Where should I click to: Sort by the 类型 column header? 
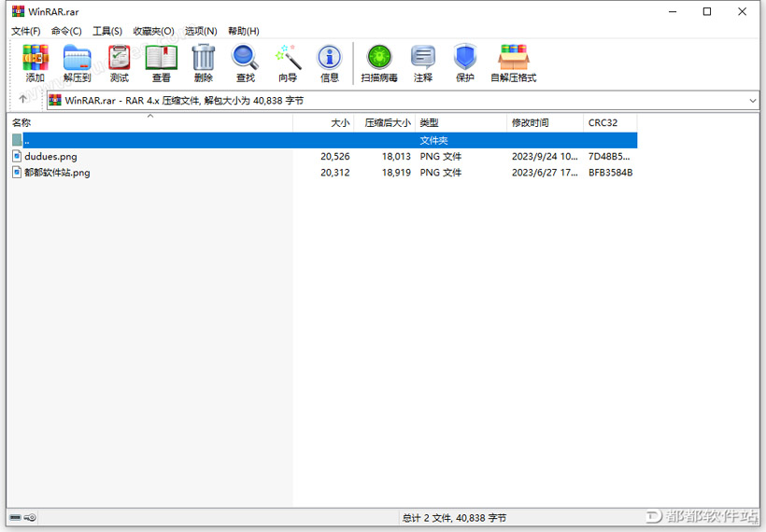(x=461, y=122)
